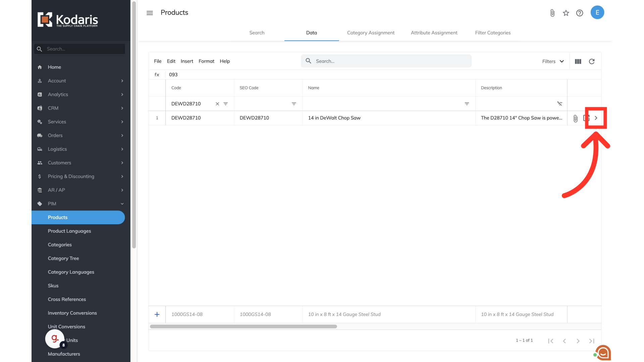Clear the Code filter X icon
This screenshot has height=362, width=644.
[217, 104]
